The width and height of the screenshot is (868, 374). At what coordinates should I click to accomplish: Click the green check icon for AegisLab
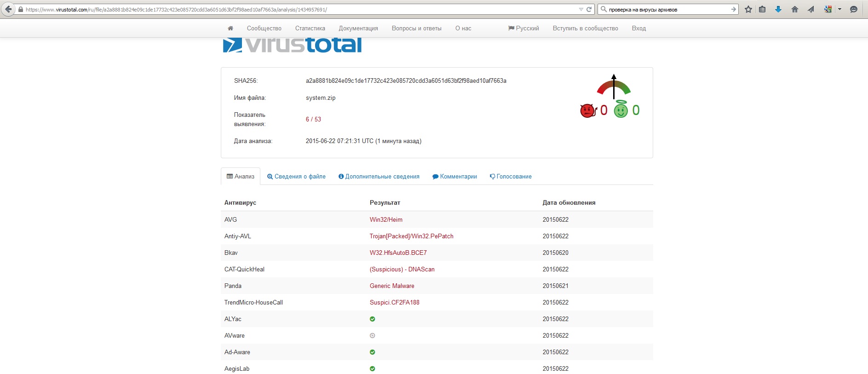[373, 368]
